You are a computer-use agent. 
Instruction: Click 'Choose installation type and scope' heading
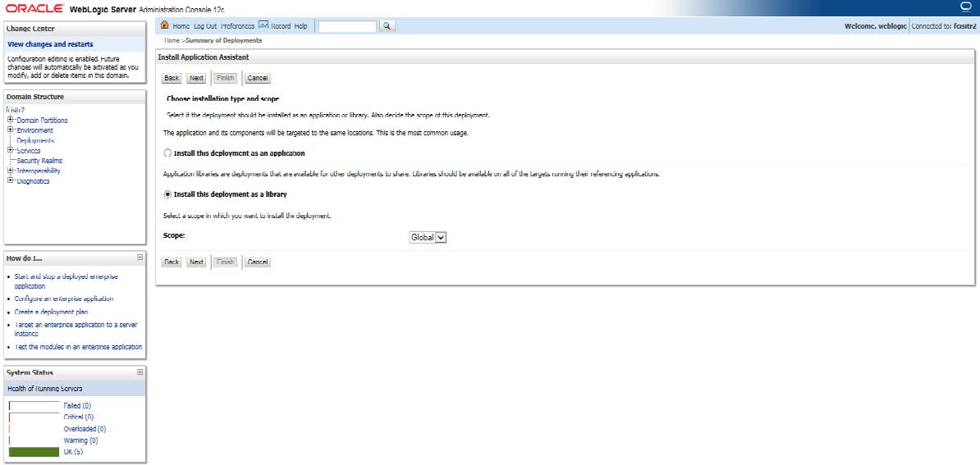(x=222, y=98)
